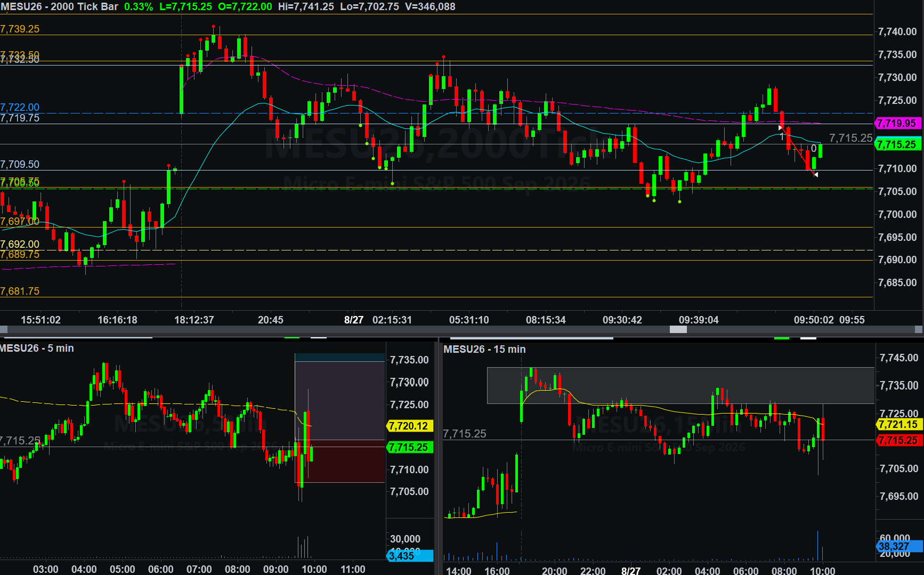Screen dimensions: 924x575
Task: Click the trade marker labeled 1 on the tick chart
Action: (782, 137)
